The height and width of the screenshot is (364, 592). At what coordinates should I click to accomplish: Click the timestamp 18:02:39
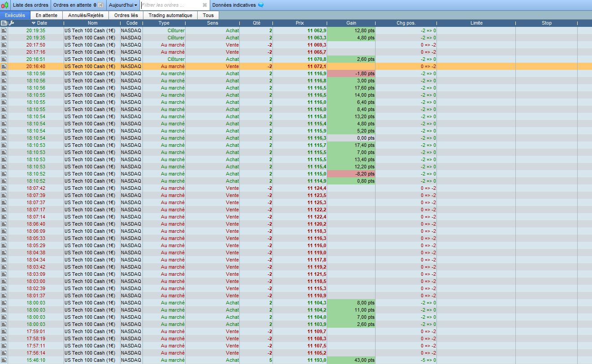click(x=36, y=288)
